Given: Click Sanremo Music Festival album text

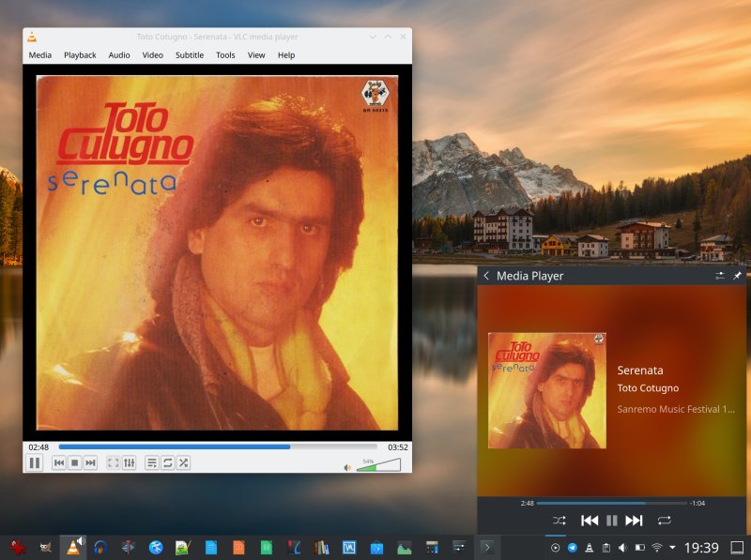Looking at the screenshot, I should coord(675,409).
